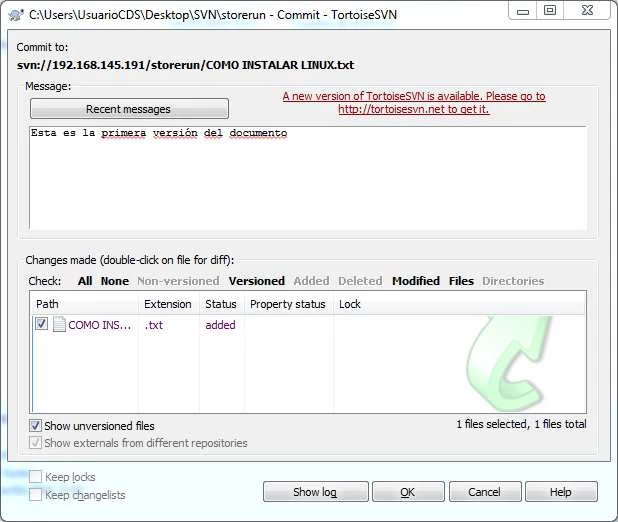Click the Show log button
This screenshot has height=522, width=618.
tap(316, 492)
